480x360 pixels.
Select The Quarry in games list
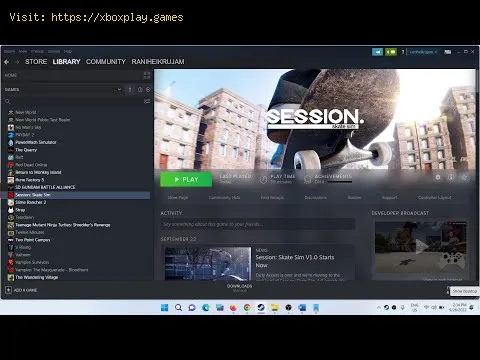tap(26, 150)
